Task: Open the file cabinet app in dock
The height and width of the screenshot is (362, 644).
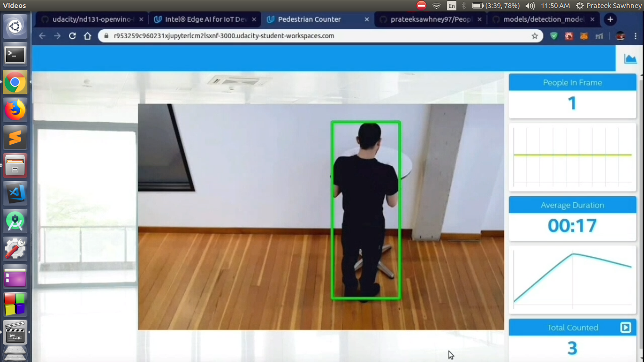Action: click(15, 166)
